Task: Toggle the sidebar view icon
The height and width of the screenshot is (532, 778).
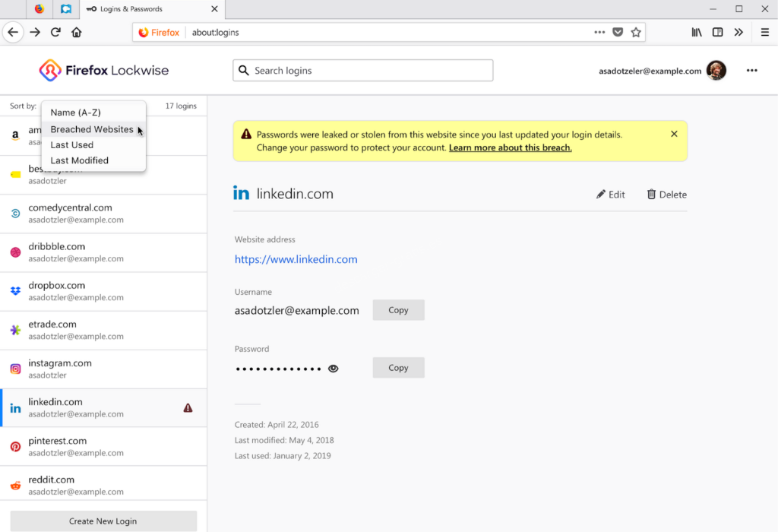Action: point(717,33)
